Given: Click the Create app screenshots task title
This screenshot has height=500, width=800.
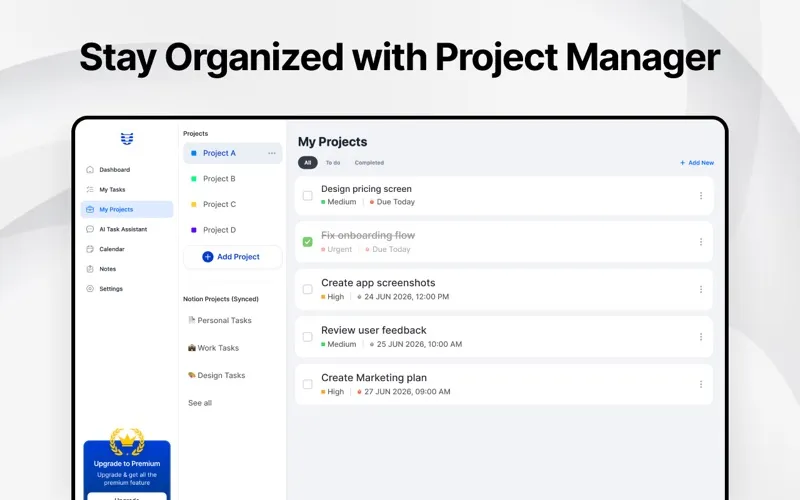Looking at the screenshot, I should tap(378, 283).
